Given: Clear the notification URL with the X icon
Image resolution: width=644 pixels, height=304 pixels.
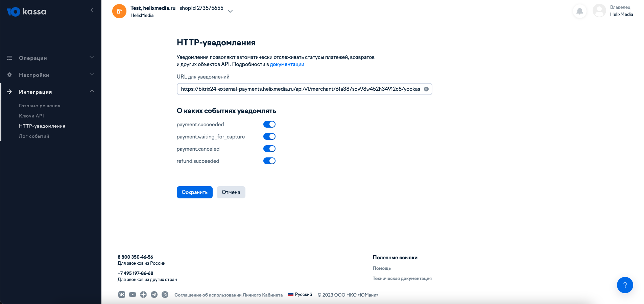Looking at the screenshot, I should coord(426,89).
